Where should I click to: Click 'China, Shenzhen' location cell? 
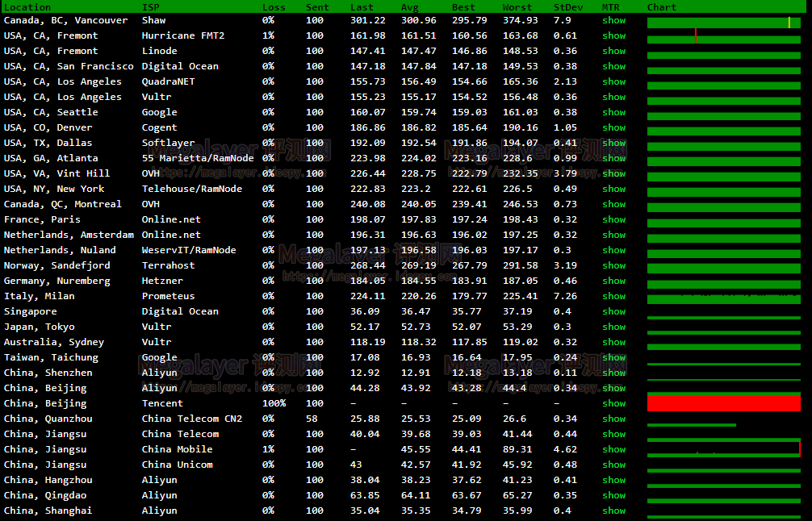[48, 373]
